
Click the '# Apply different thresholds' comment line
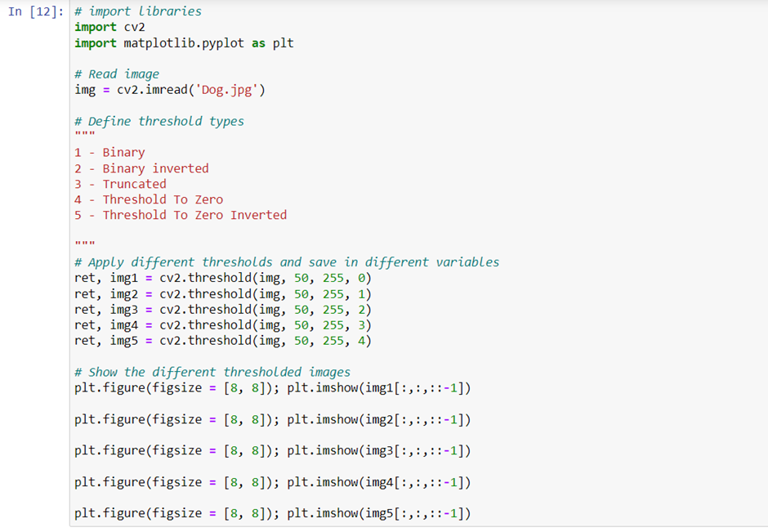287,262
